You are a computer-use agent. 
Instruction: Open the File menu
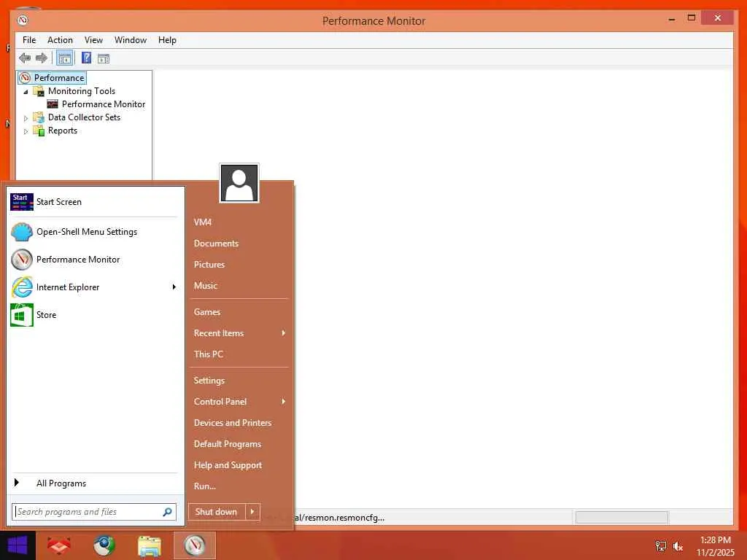click(29, 40)
